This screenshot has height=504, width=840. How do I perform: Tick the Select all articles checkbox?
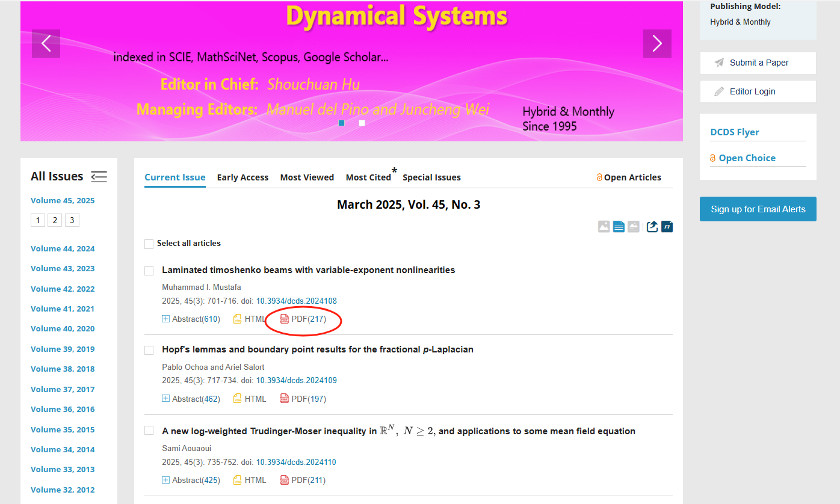149,244
